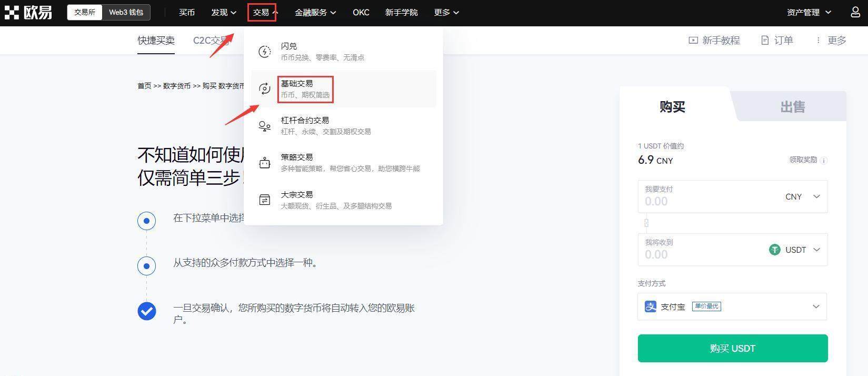Click the 数字货币 breadcrumb link
Screen dimensions: 868x376
tap(177, 86)
